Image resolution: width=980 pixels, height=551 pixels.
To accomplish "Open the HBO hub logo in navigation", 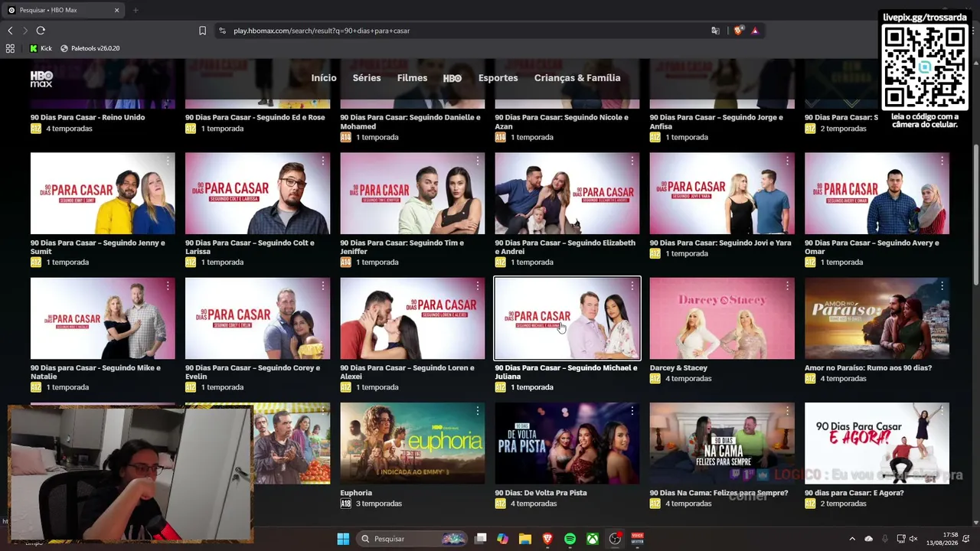I will pos(452,78).
